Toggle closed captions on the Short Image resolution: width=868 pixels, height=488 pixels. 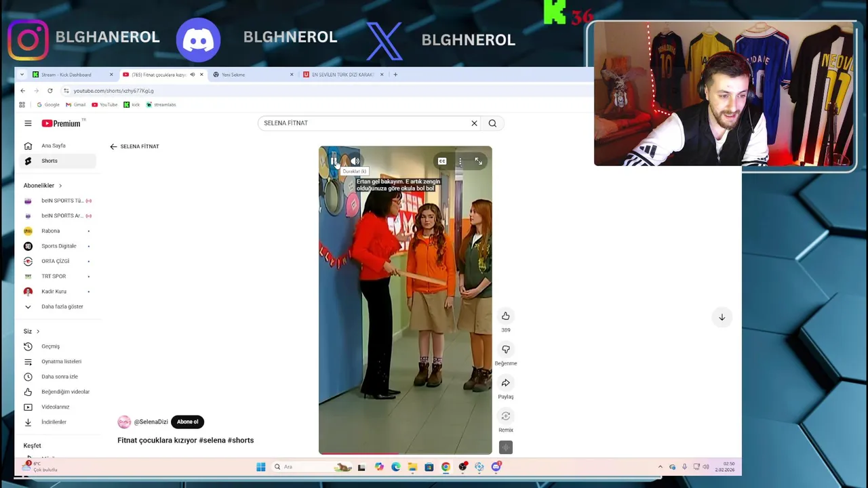[x=442, y=161]
